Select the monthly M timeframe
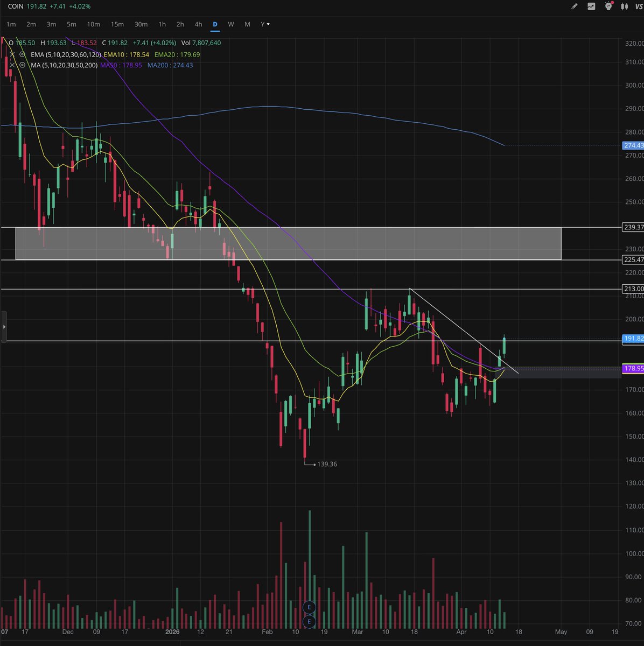The height and width of the screenshot is (646, 644). coord(247,24)
